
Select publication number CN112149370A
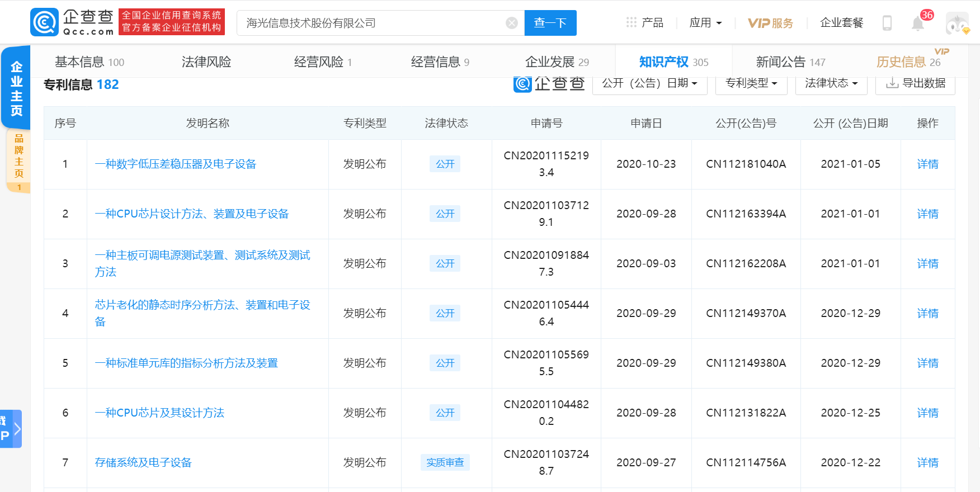[x=746, y=313]
